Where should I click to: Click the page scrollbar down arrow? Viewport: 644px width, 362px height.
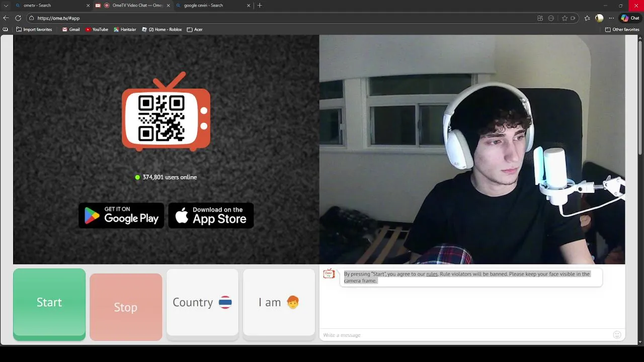coord(640,342)
